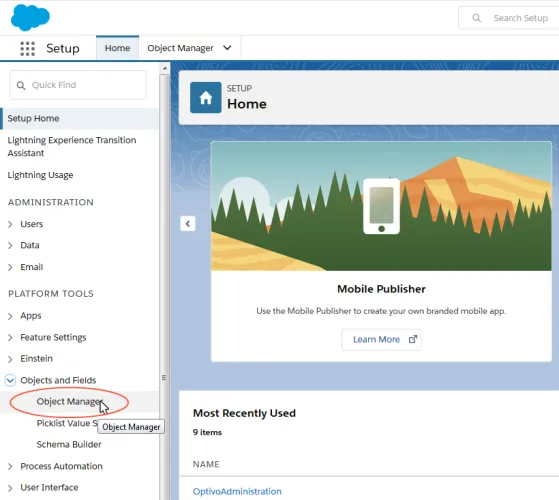Collapse the Objects and Fields section

pyautogui.click(x=10, y=380)
